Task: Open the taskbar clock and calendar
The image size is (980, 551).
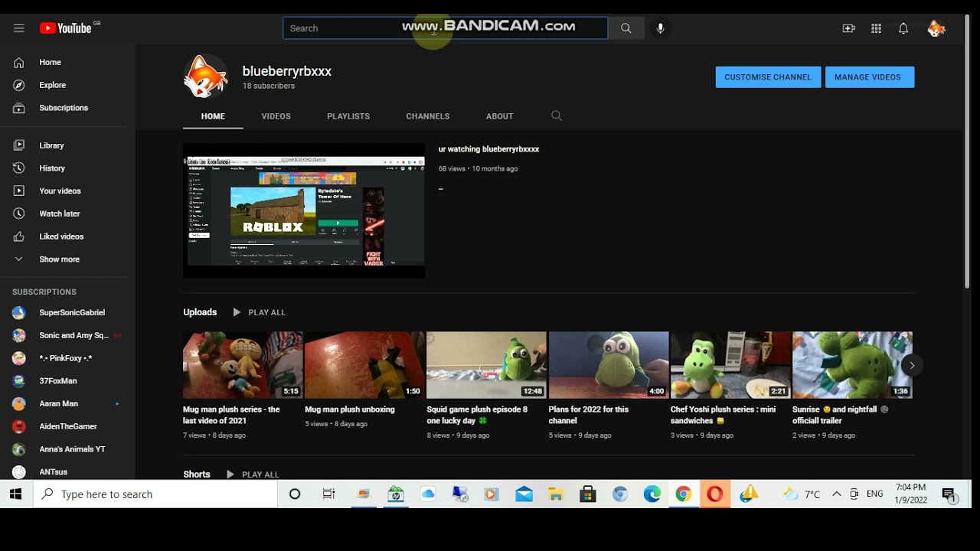Action: tap(910, 494)
